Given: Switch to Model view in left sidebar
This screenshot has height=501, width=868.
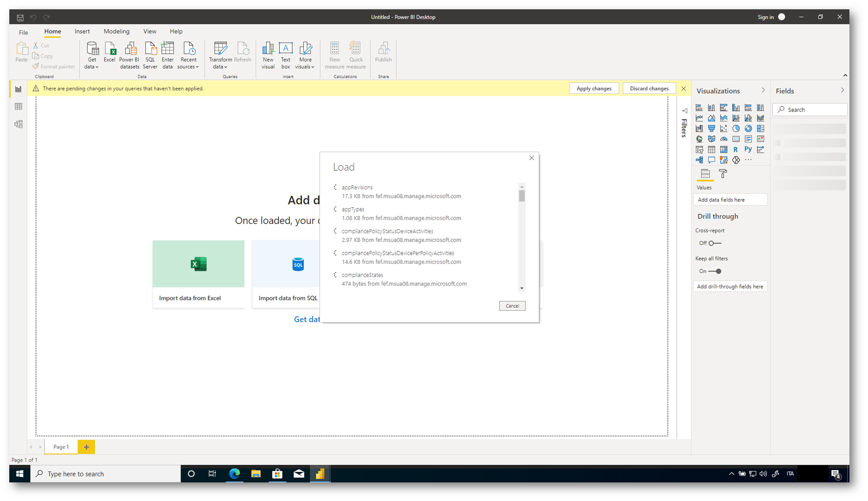Looking at the screenshot, I should [x=19, y=124].
